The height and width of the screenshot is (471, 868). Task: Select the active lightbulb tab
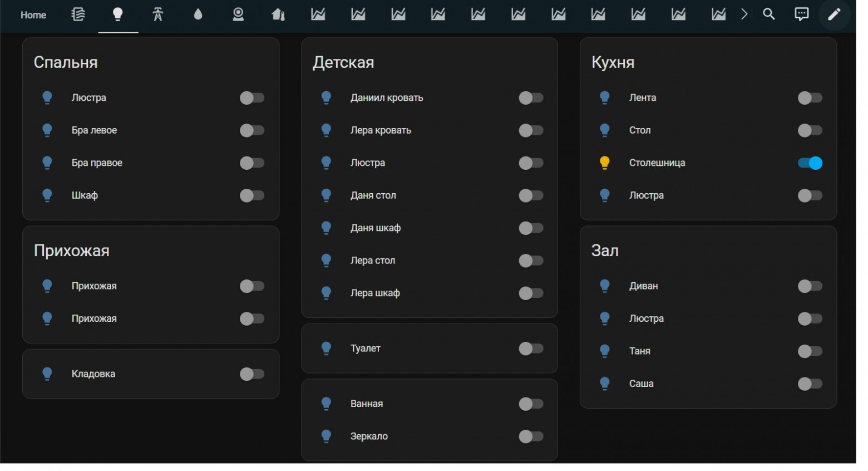118,14
